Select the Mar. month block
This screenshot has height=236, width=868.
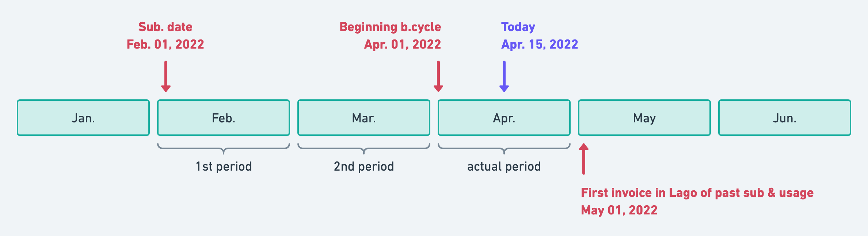pyautogui.click(x=364, y=118)
